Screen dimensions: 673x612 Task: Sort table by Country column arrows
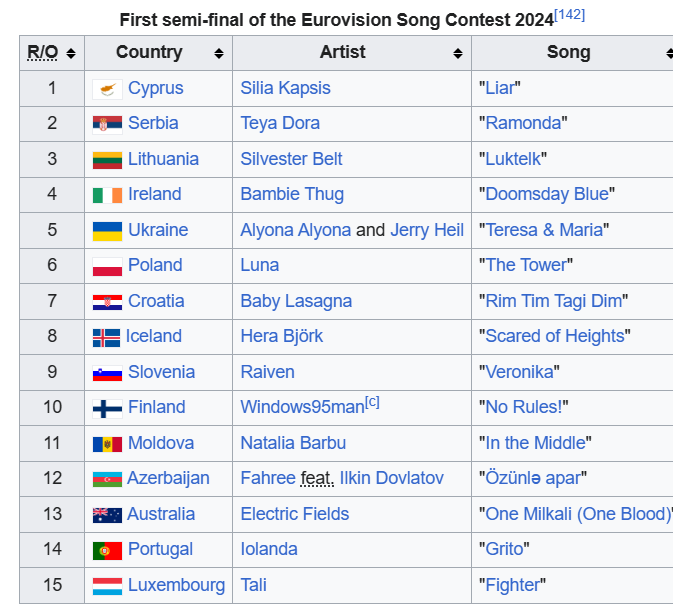(219, 53)
